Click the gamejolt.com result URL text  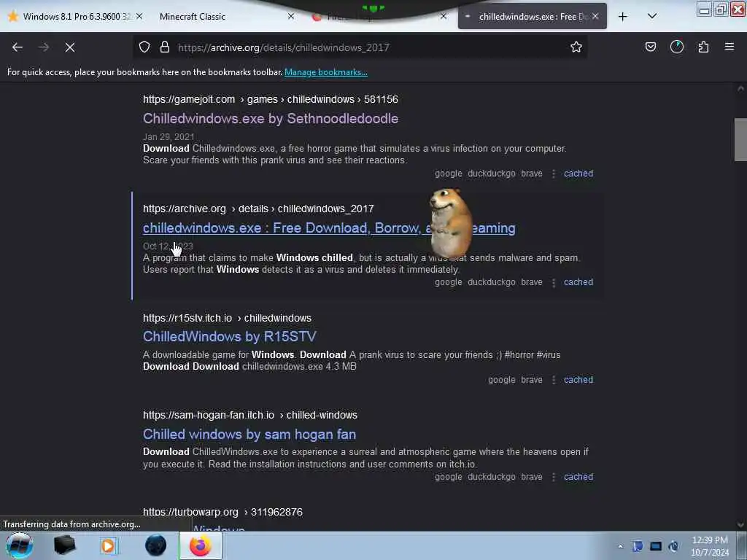(x=270, y=99)
